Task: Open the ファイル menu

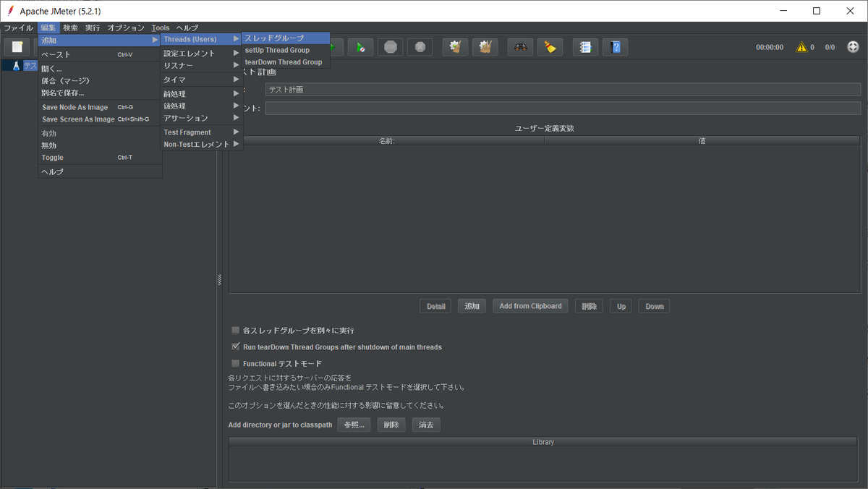Action: [x=19, y=27]
